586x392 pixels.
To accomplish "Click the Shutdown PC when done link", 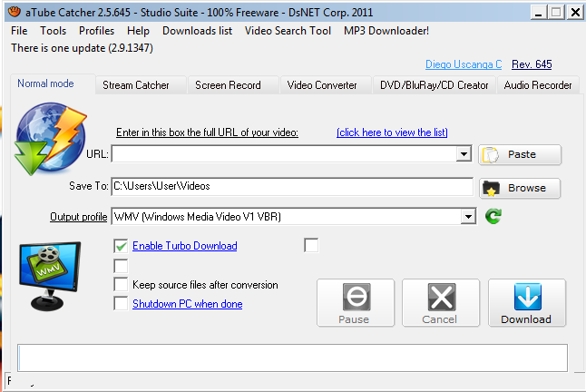I will [187, 304].
